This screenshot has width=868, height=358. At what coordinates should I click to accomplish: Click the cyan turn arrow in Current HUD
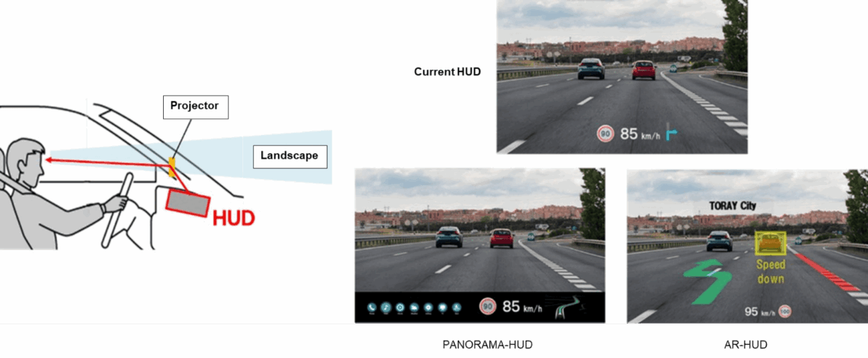(670, 135)
